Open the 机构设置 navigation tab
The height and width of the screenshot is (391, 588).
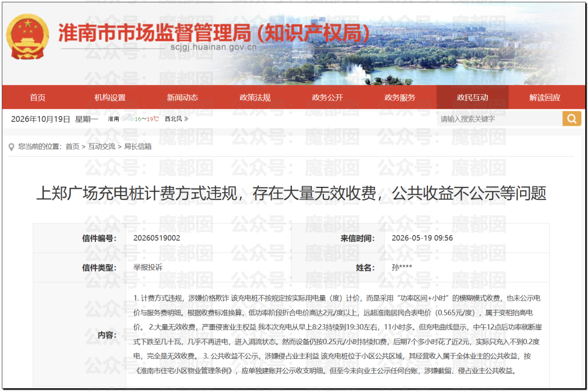coord(110,97)
